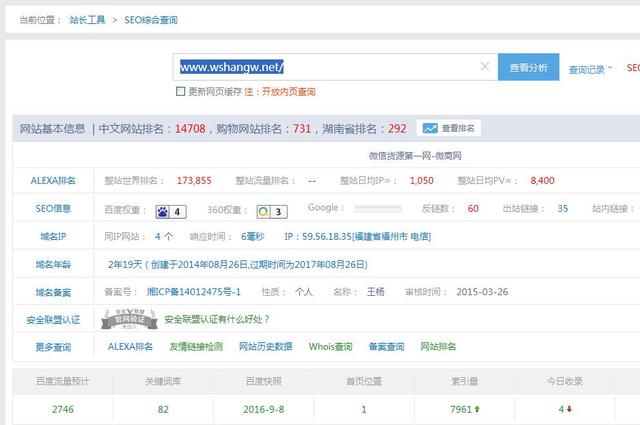Click the security alliance certification badge
This screenshot has height=425, width=640.
129,319
